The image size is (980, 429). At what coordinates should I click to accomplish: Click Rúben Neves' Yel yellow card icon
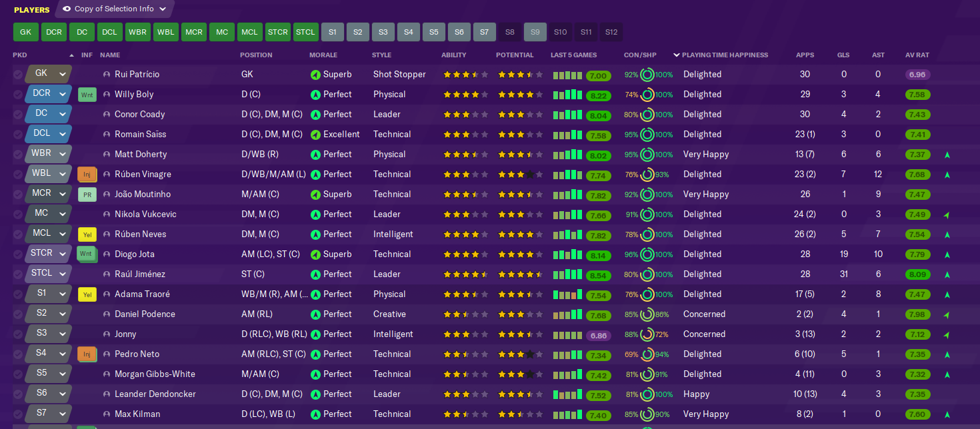(87, 234)
